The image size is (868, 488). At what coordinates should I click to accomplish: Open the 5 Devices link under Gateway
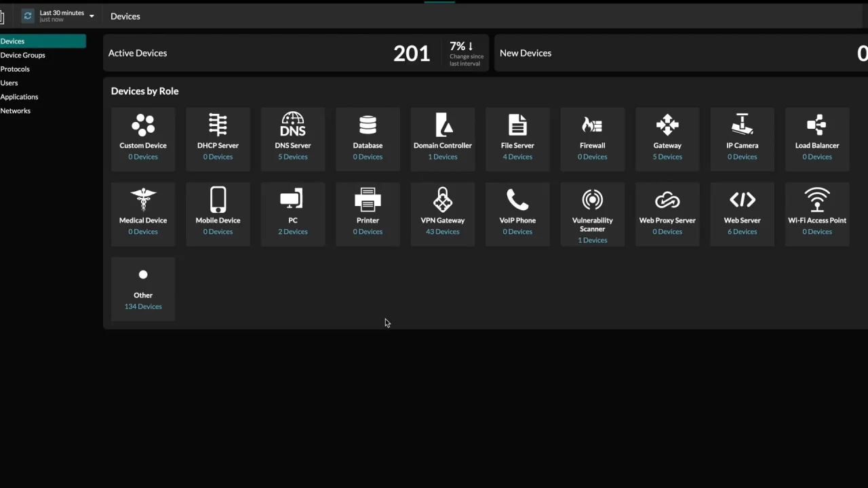667,157
